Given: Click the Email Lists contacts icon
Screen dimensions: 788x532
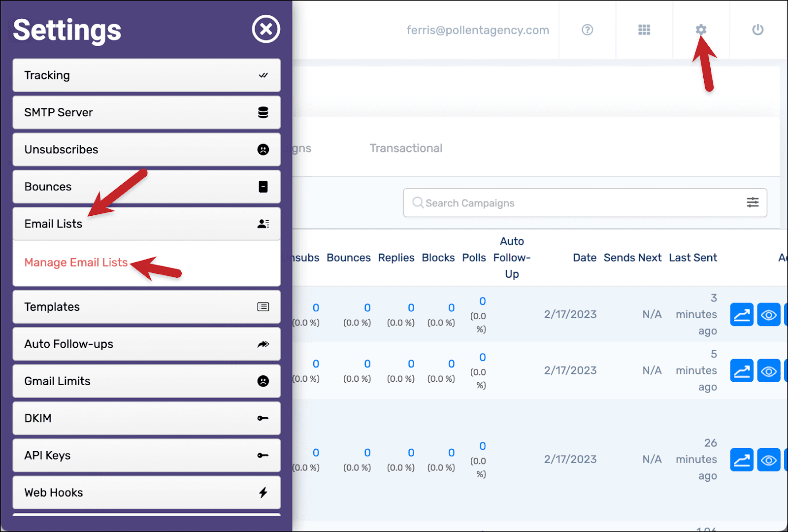Looking at the screenshot, I should pyautogui.click(x=263, y=224).
